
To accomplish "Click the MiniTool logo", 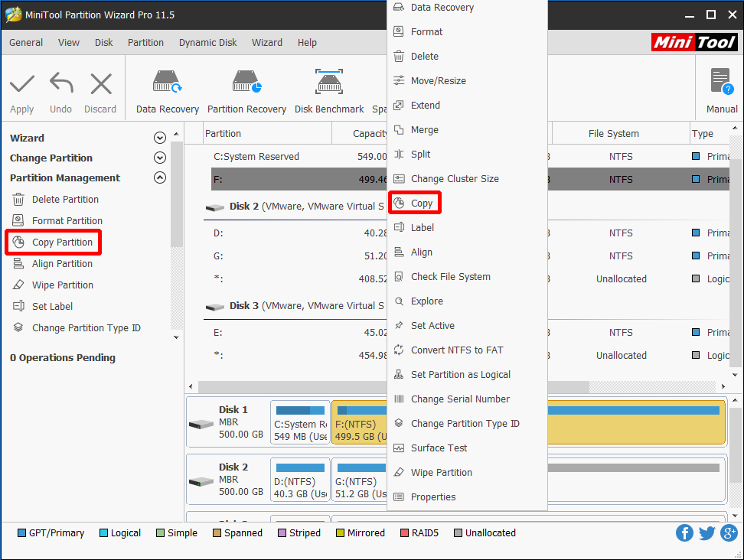I will point(694,43).
